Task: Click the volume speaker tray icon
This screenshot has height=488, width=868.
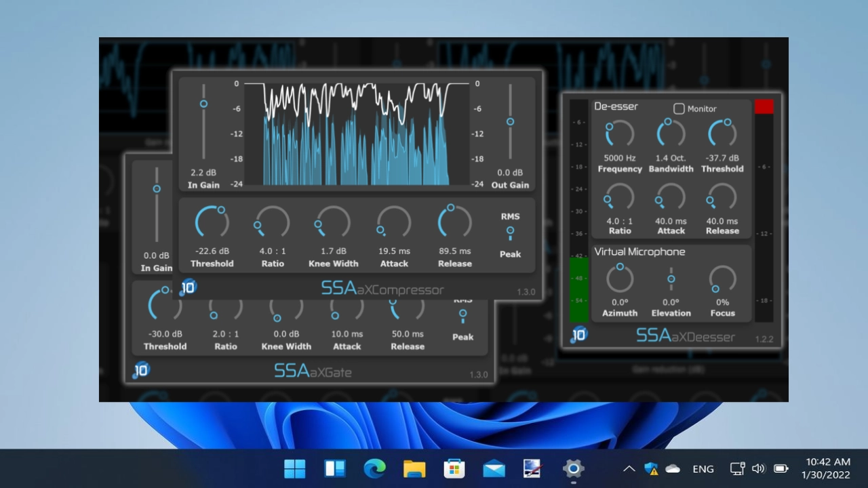Action: click(758, 468)
